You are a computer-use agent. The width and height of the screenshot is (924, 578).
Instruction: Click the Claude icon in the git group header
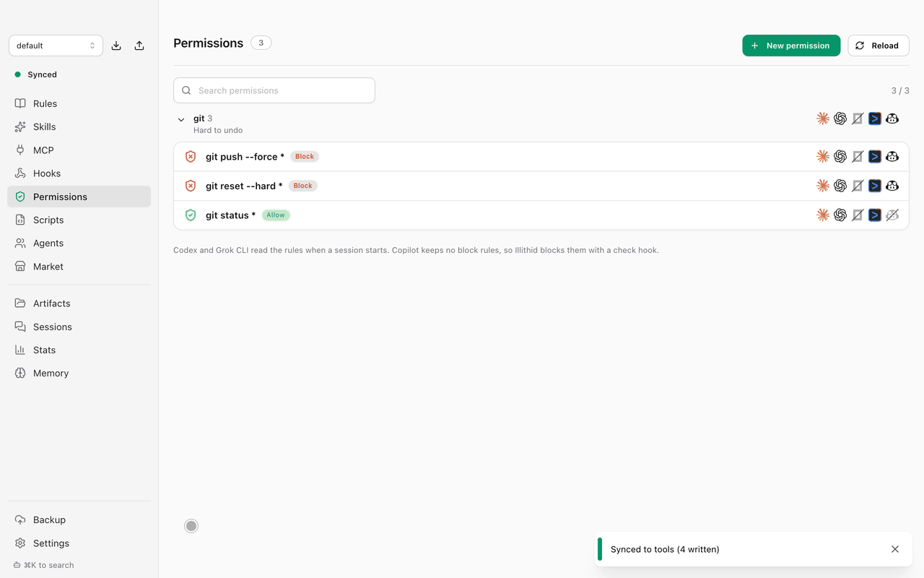coord(823,118)
